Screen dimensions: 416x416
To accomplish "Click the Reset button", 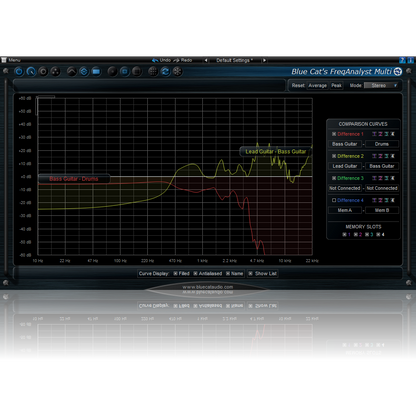I will (298, 86).
